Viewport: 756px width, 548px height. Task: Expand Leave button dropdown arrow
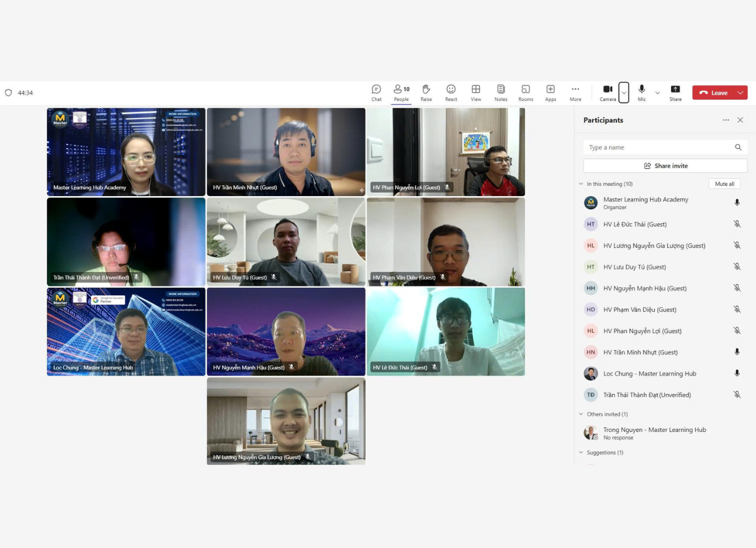[x=740, y=92]
